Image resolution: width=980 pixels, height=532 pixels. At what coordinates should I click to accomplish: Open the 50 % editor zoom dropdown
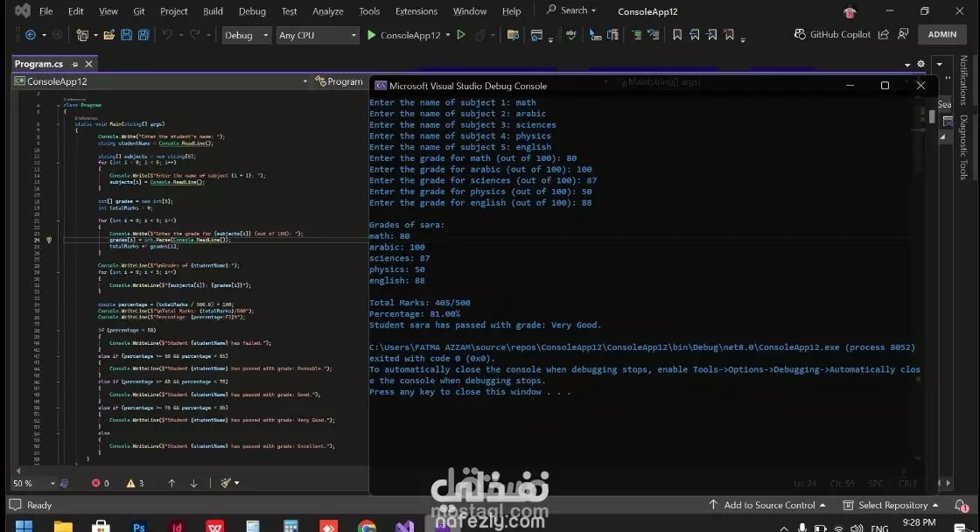point(34,483)
